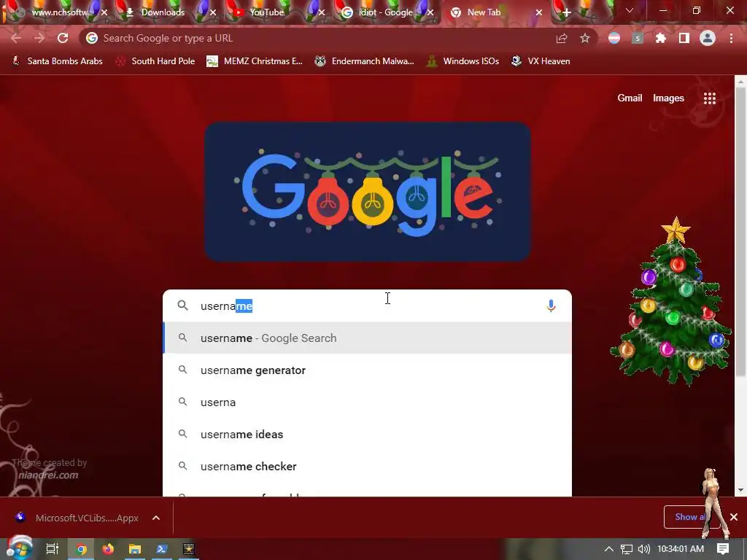The width and height of the screenshot is (747, 560).
Task: Close the New Tab tab
Action: coord(539,13)
